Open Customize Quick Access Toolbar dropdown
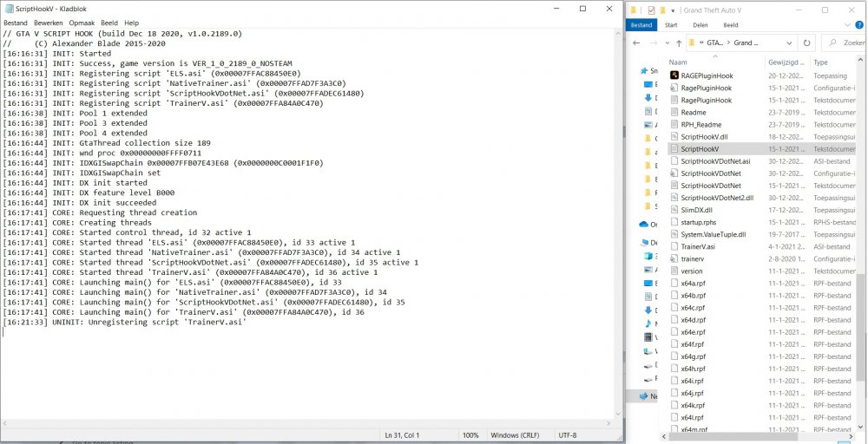 (x=674, y=10)
